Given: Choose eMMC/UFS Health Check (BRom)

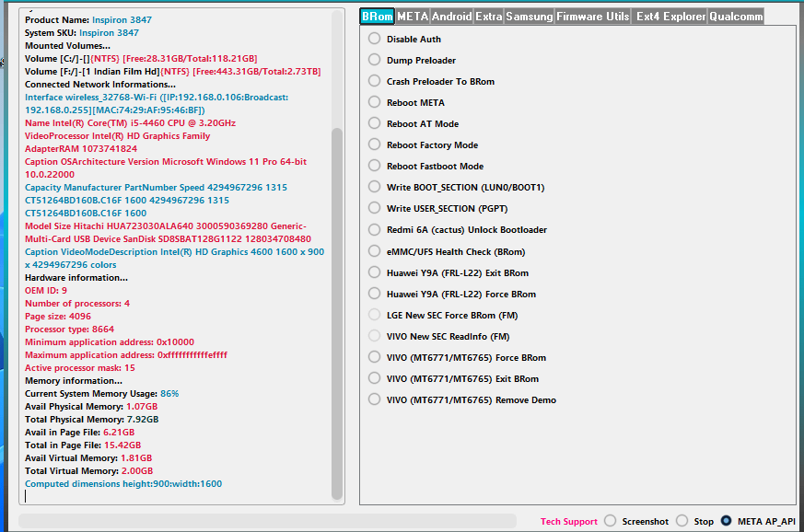Looking at the screenshot, I should (x=375, y=251).
